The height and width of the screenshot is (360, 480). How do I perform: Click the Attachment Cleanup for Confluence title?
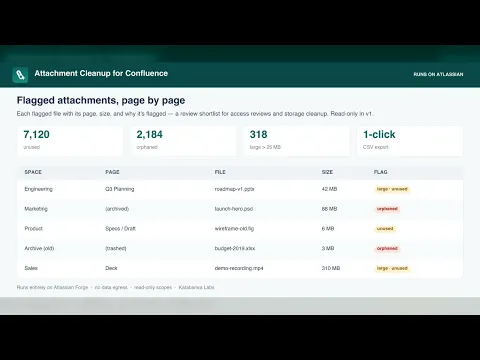(x=101, y=73)
